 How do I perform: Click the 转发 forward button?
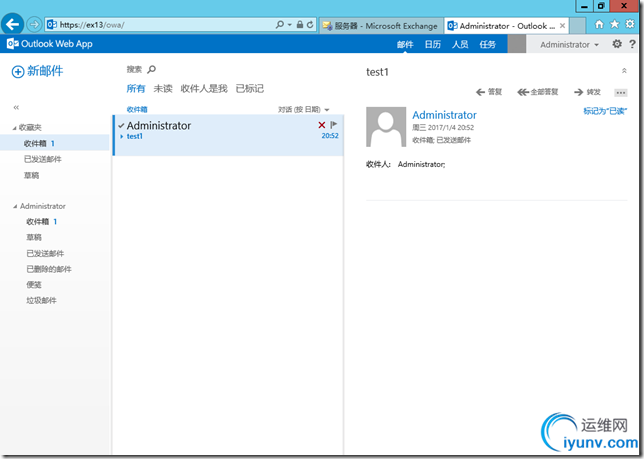click(x=587, y=92)
